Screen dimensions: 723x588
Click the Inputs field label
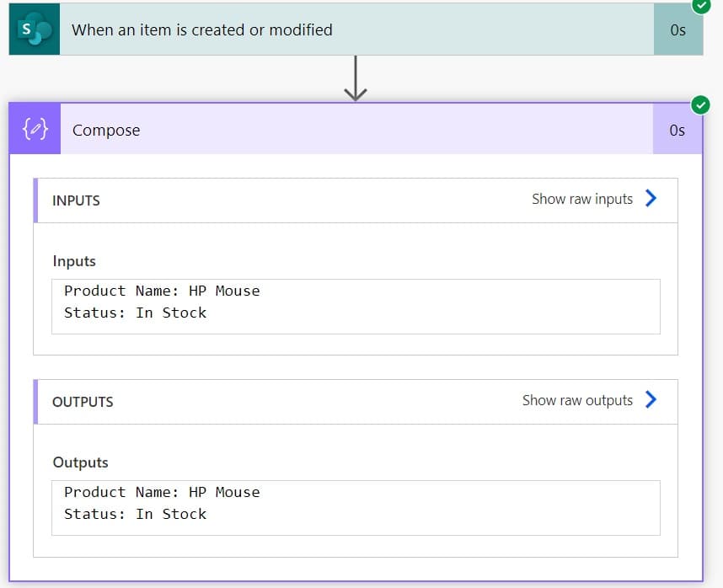click(x=74, y=261)
